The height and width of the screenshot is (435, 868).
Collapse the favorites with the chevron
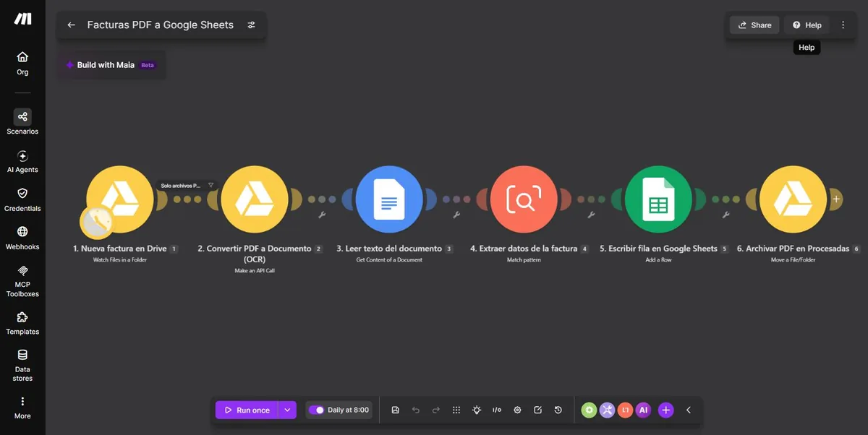point(689,410)
